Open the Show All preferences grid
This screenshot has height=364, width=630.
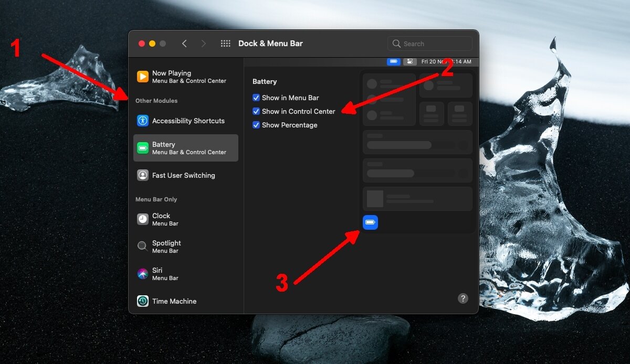(225, 44)
